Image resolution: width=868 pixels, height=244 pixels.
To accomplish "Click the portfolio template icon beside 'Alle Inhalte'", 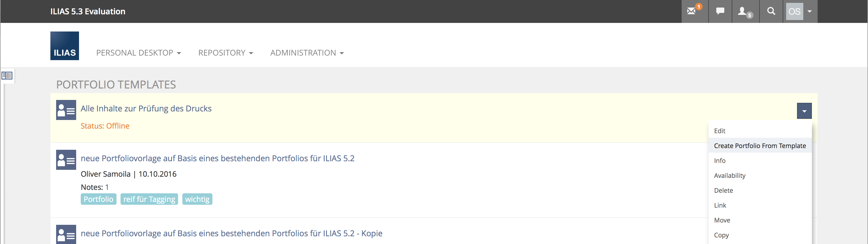I will (x=66, y=110).
